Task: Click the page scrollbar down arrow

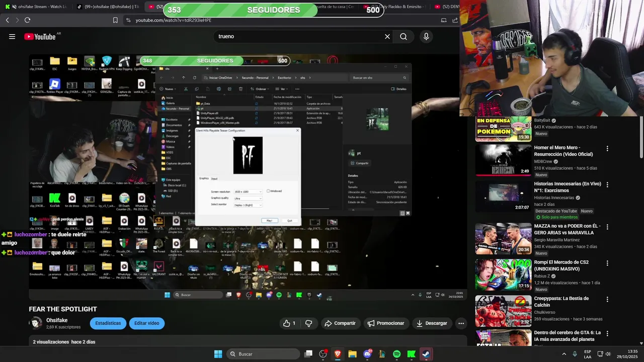Action: click(x=640, y=343)
